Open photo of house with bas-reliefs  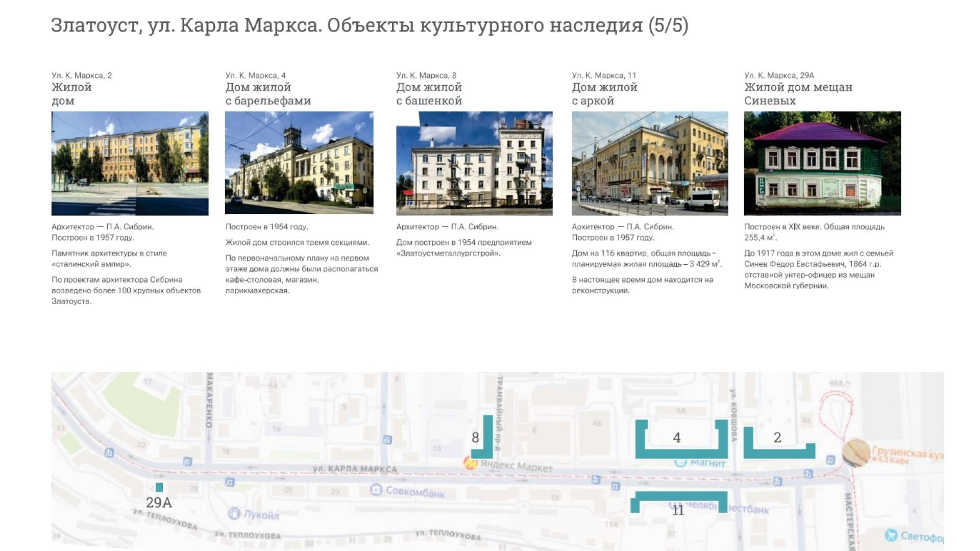point(299,163)
